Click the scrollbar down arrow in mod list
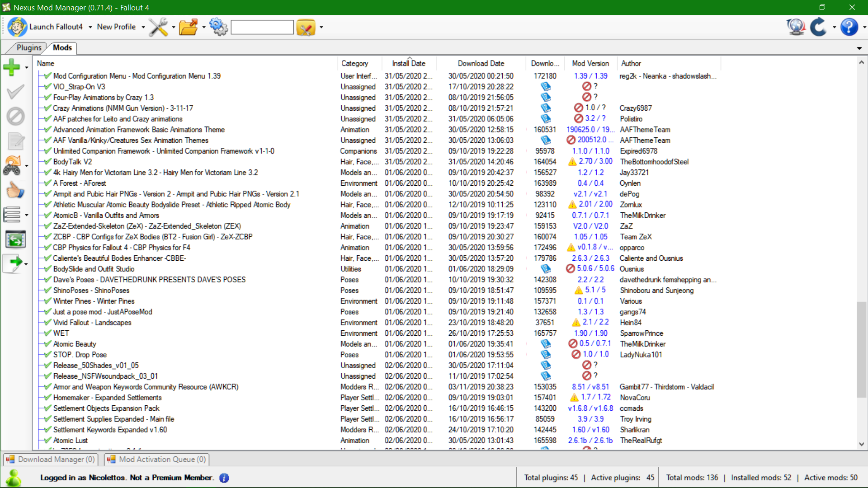Viewport: 868px width, 488px height. (862, 444)
